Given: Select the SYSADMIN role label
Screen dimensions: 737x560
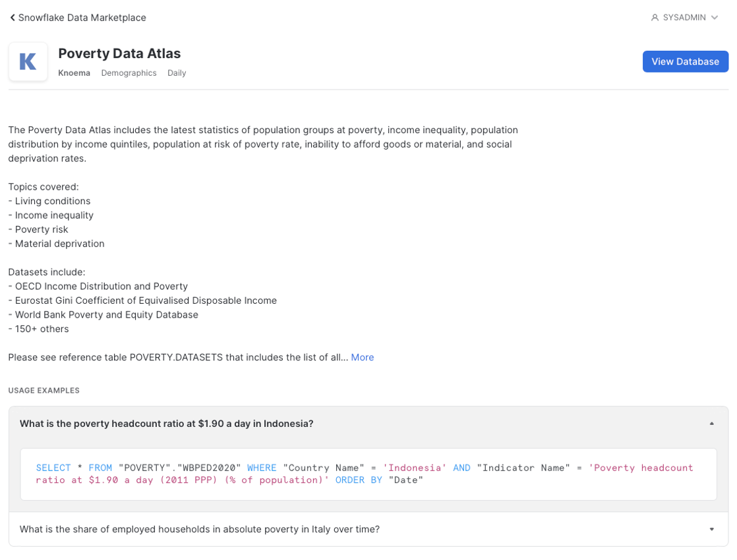Looking at the screenshot, I should (684, 18).
